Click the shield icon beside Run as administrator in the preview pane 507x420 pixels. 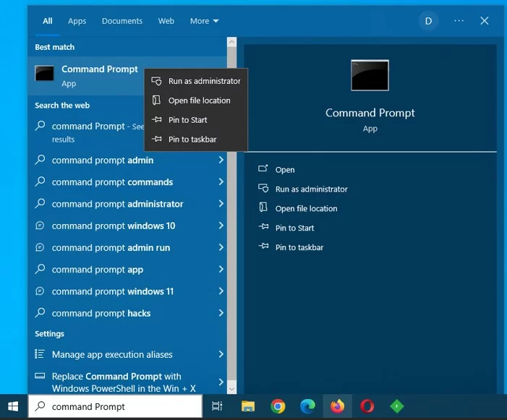click(263, 188)
